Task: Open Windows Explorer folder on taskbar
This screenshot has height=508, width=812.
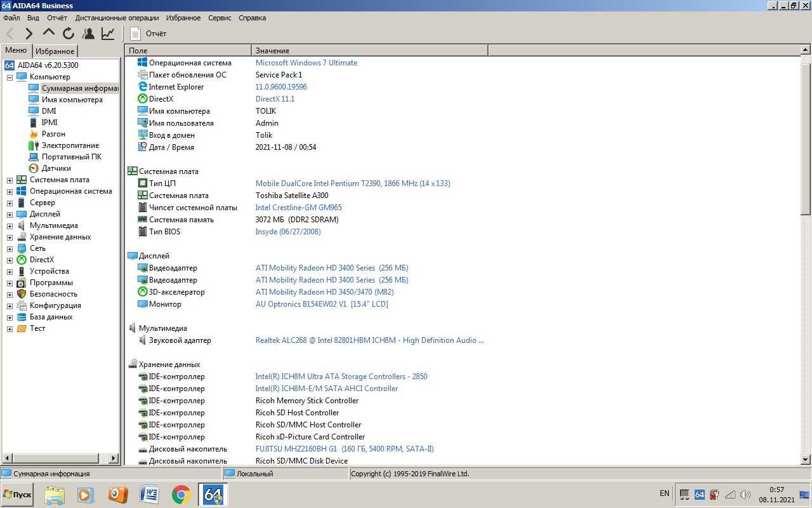Action: point(55,495)
